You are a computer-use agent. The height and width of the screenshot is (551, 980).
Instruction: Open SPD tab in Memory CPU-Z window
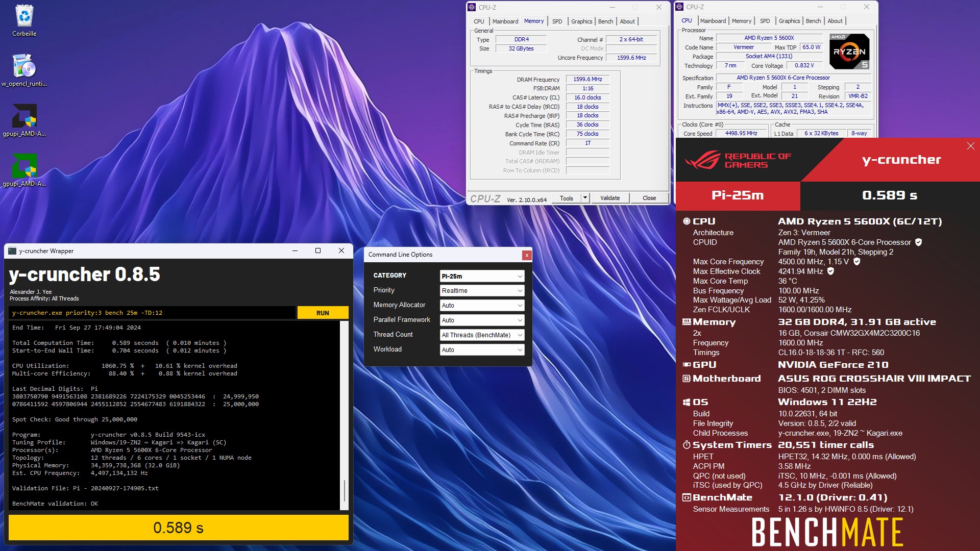[x=557, y=21]
